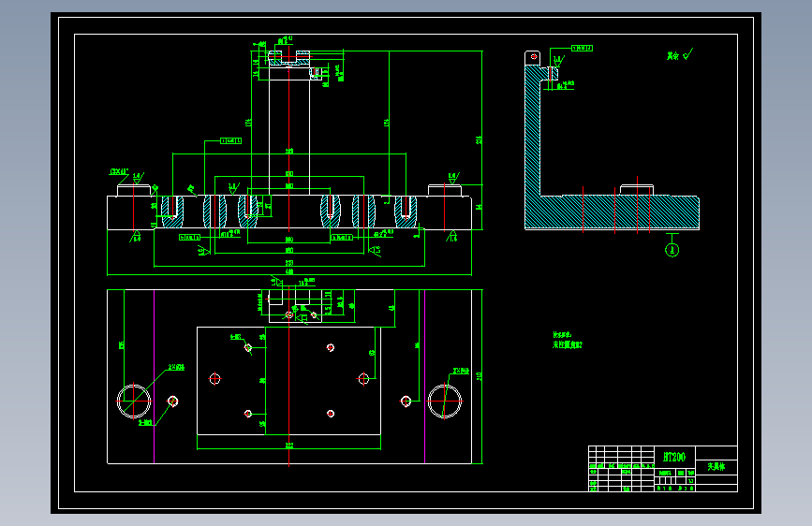Pick the large right circle in plan view
The width and height of the screenshot is (812, 526).
pos(444,401)
